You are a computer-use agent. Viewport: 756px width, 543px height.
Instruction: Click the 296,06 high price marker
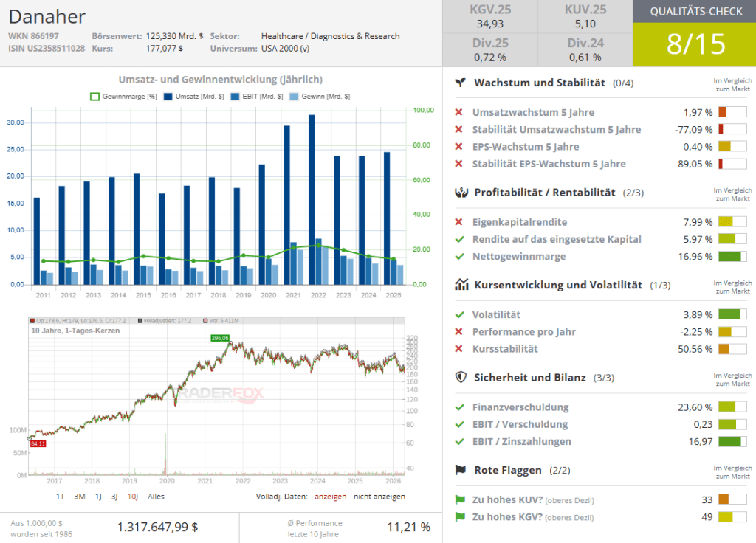coord(220,338)
